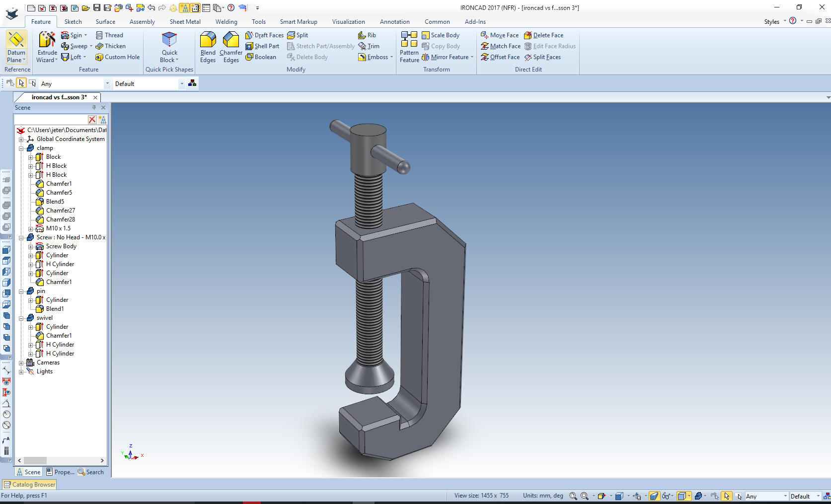
Task: Click the Undo icon in quick access toolbar
Action: click(151, 7)
